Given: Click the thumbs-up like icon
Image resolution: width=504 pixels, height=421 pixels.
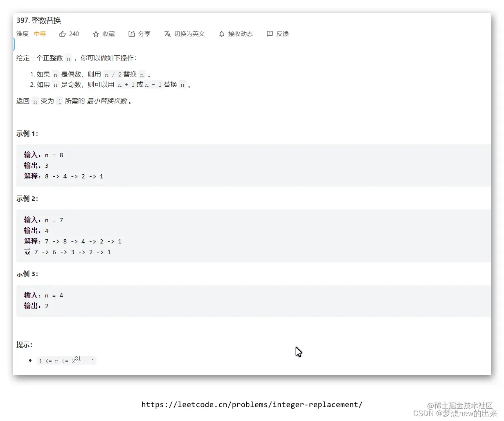Looking at the screenshot, I should click(63, 34).
